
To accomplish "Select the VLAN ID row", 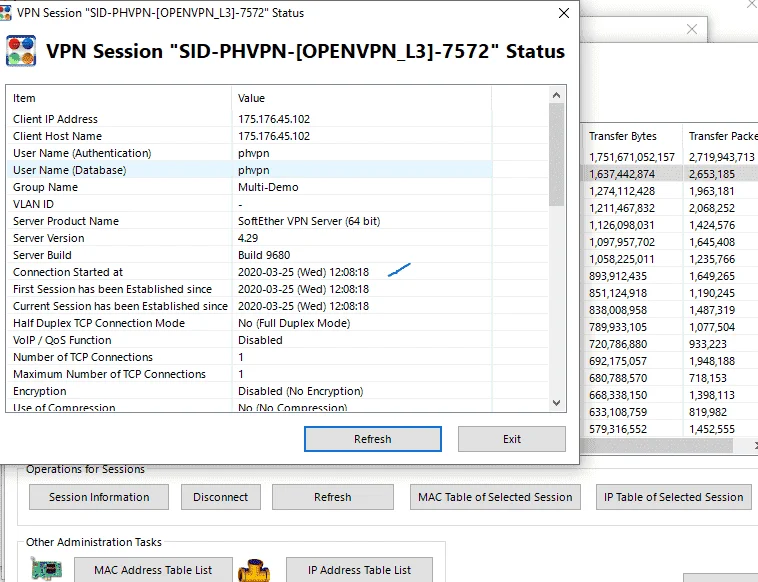I will click(x=249, y=204).
